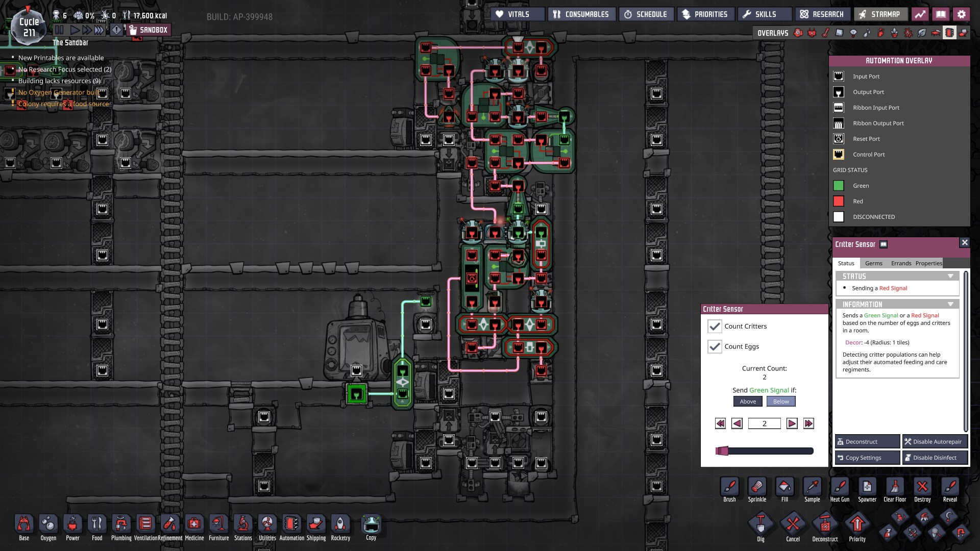Select the Clear Floor tool

(895, 490)
